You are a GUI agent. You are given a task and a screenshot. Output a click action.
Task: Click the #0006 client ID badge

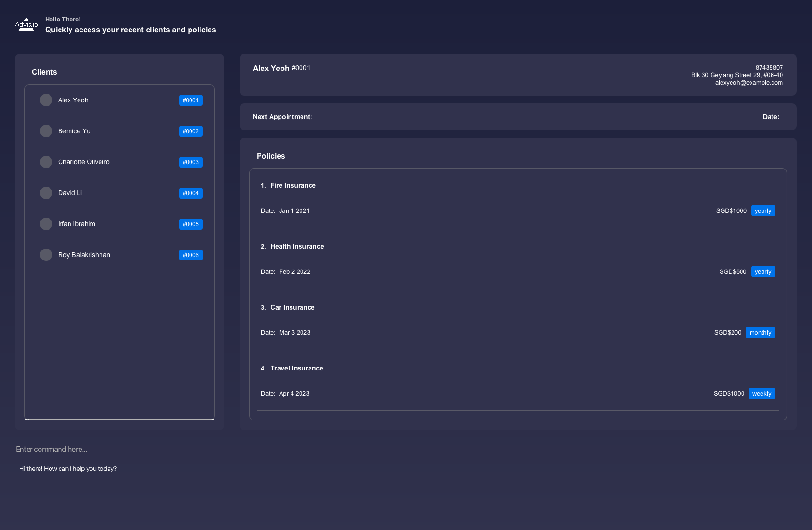click(191, 255)
